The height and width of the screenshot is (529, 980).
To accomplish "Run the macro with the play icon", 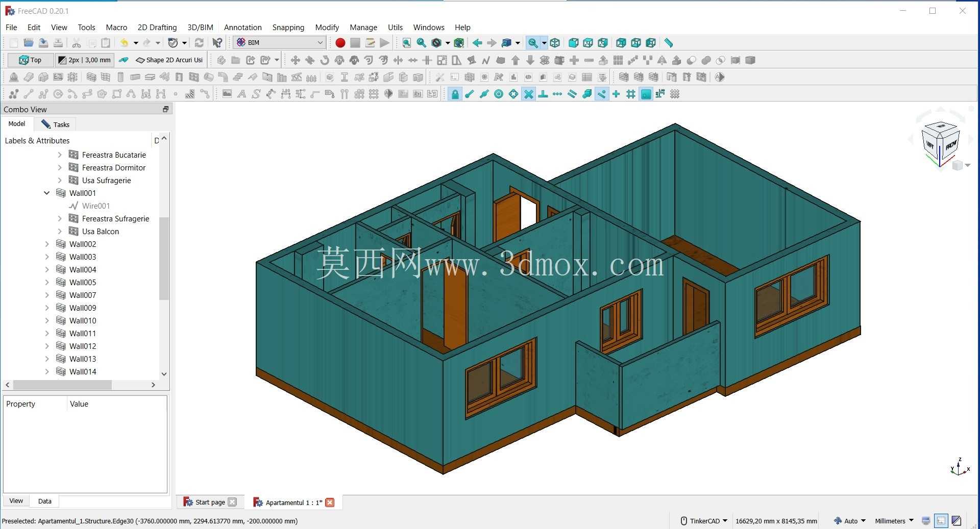I will pos(385,43).
